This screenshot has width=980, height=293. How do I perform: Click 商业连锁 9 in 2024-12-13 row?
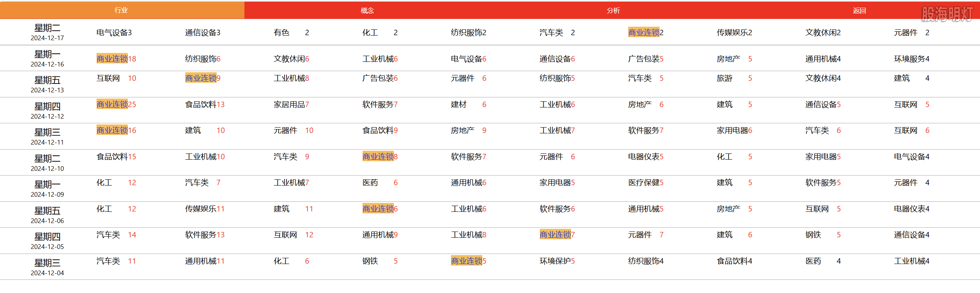click(203, 78)
